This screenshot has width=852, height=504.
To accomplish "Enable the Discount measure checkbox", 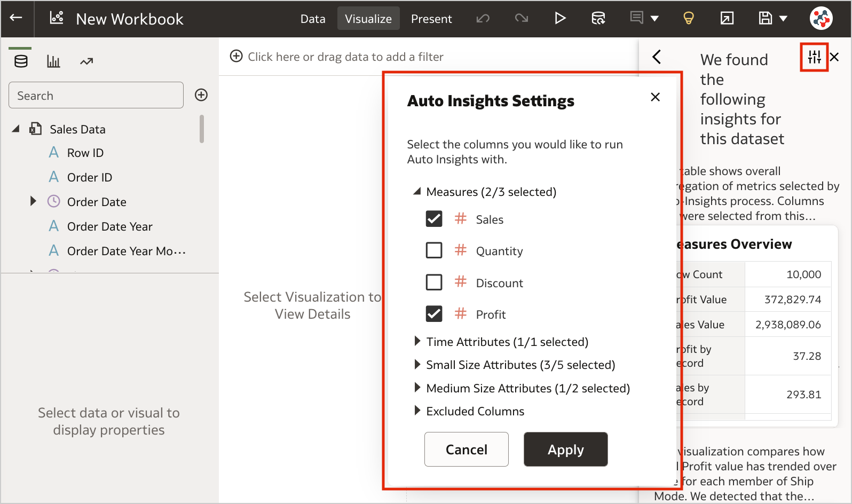I will coord(434,282).
